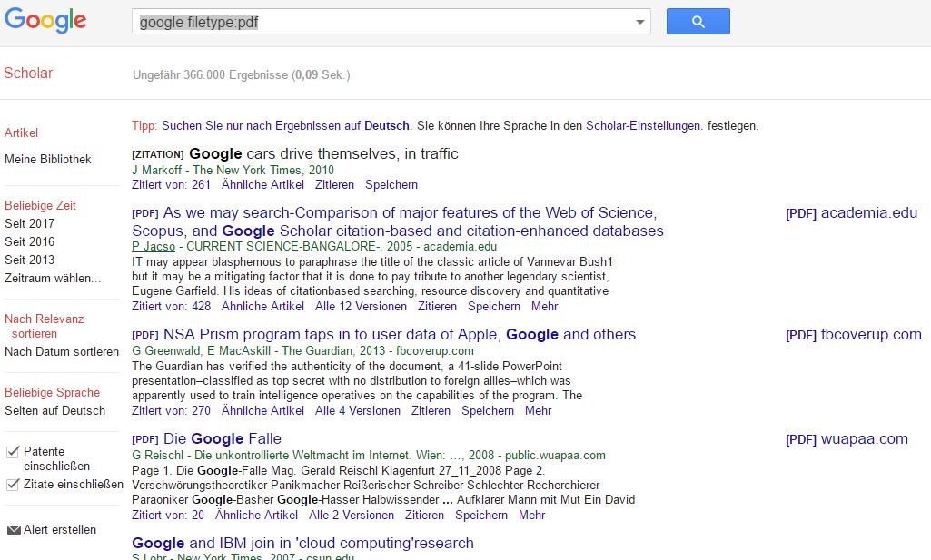Click 'Speichern' under Google cars result
This screenshot has height=560, width=931.
(391, 184)
